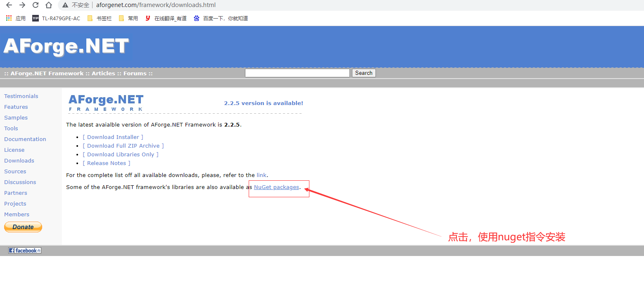Open Documentation in the sidebar

[25, 139]
